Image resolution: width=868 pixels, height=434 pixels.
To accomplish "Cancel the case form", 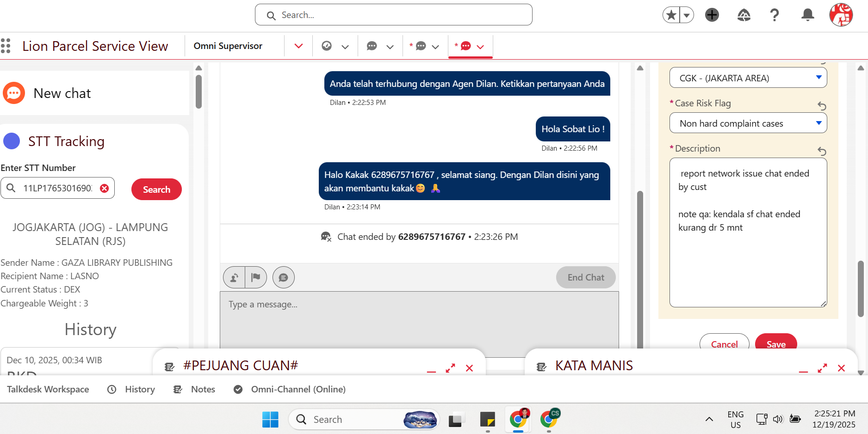I will [x=724, y=343].
